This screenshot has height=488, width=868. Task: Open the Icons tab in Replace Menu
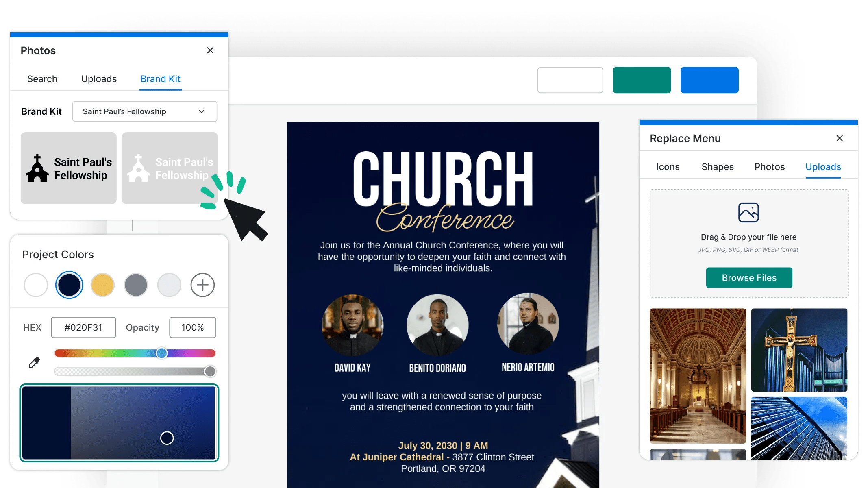(668, 167)
